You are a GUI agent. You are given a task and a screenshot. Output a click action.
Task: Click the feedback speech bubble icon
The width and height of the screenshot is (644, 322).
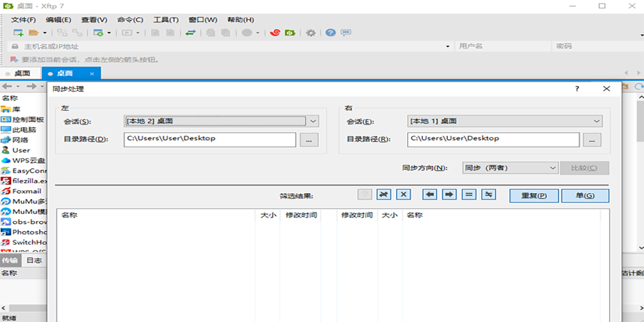pyautogui.click(x=346, y=33)
